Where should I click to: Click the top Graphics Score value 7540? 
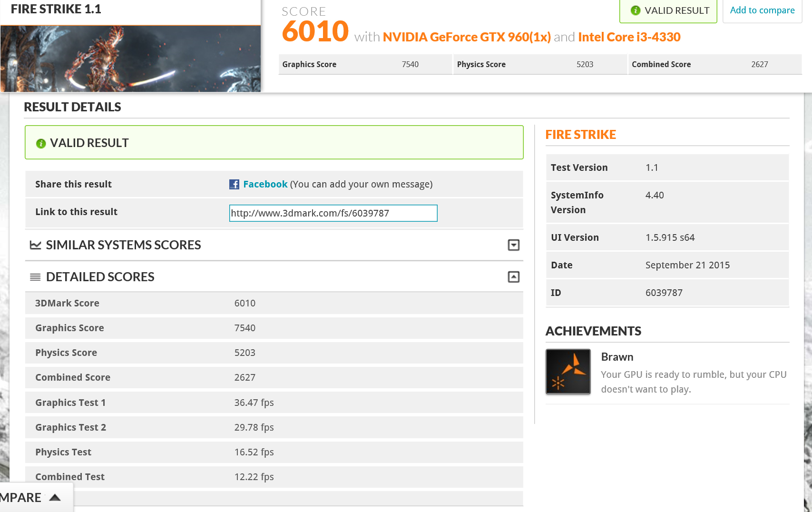(x=410, y=64)
